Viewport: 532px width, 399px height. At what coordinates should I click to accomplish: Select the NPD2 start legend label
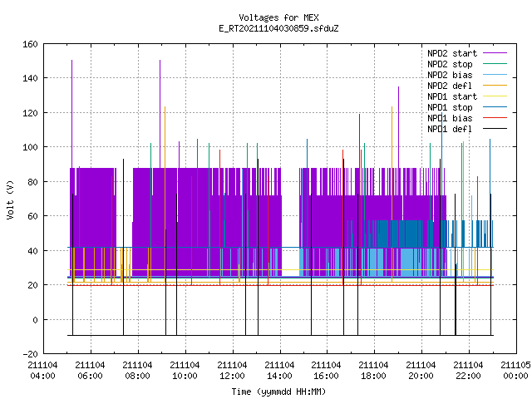click(452, 53)
